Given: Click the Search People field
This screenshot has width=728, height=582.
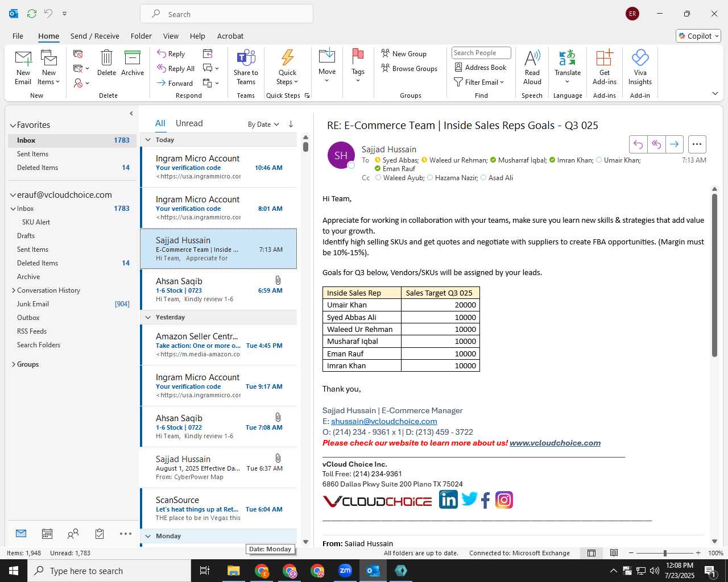Looking at the screenshot, I should (x=481, y=53).
